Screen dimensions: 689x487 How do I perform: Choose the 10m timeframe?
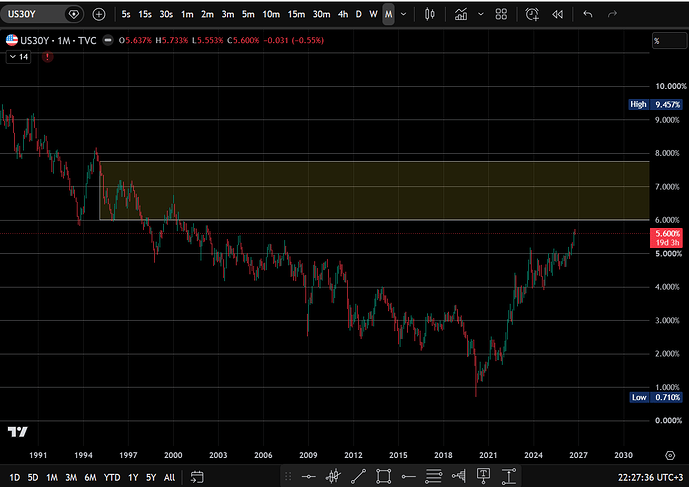tap(271, 15)
